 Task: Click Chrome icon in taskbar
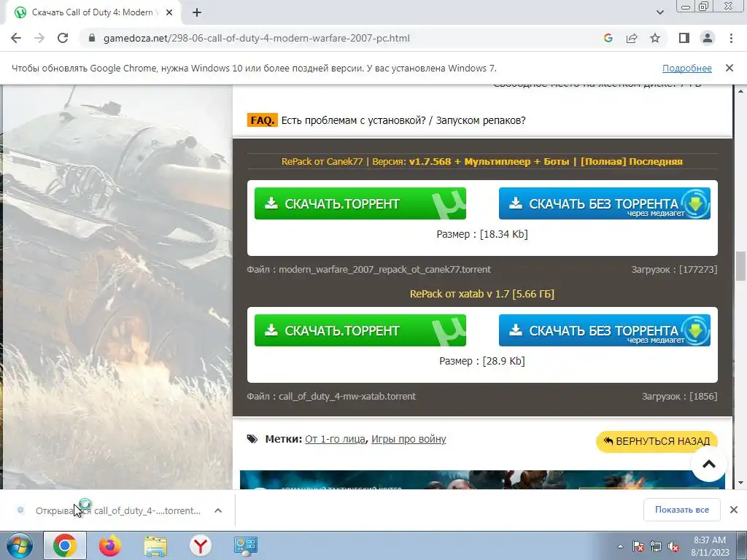coord(65,545)
